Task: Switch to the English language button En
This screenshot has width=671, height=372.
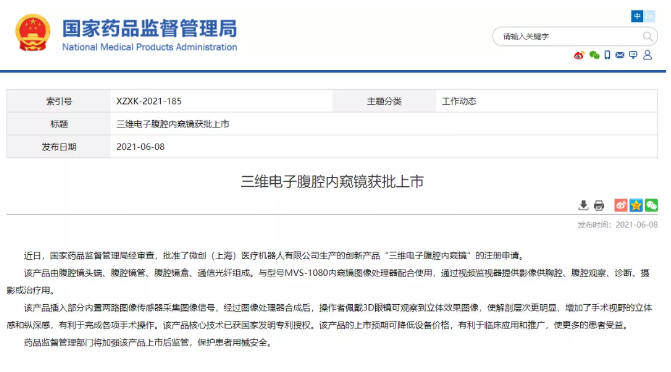Action: coord(649,16)
